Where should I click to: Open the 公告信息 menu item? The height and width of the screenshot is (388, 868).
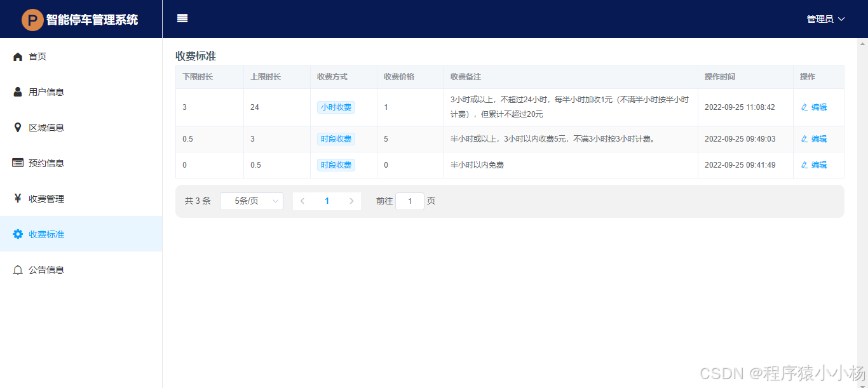click(81, 270)
